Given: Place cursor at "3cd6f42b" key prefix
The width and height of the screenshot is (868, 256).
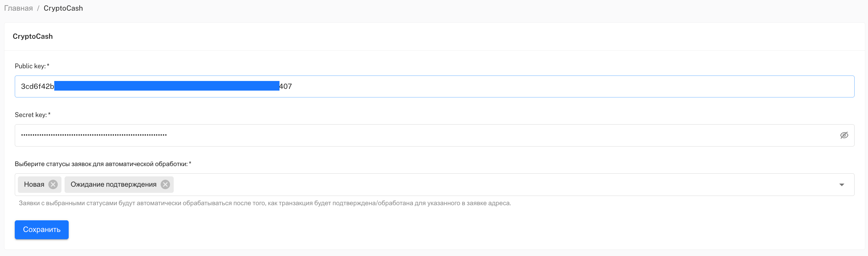Looking at the screenshot, I should [x=37, y=86].
